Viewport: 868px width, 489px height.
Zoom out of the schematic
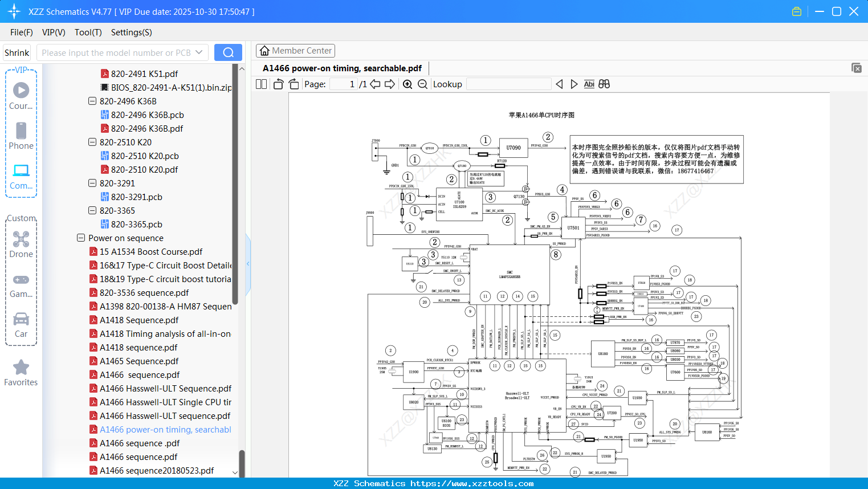coord(422,84)
